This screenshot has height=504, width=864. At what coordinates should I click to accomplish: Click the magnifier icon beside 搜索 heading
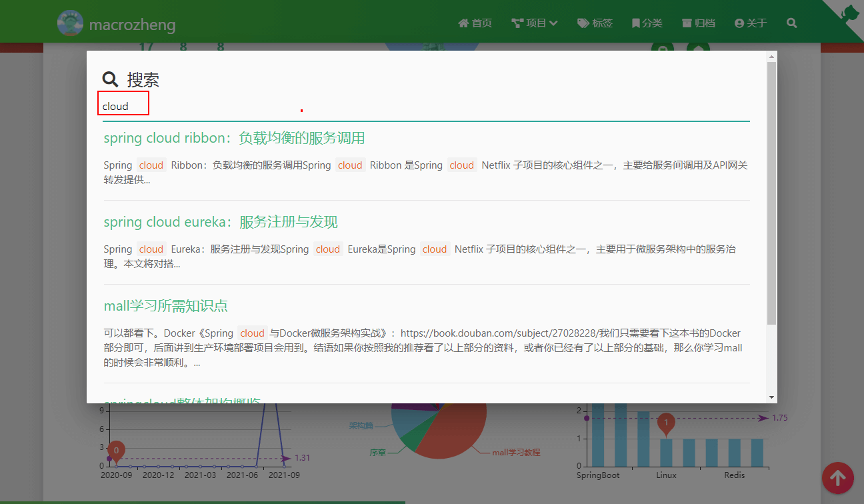[x=111, y=80]
